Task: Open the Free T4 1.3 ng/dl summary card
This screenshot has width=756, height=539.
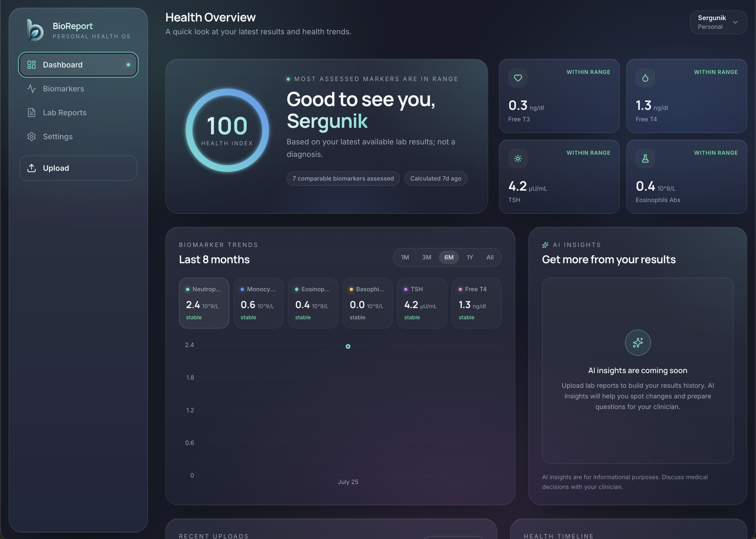Action: pyautogui.click(x=686, y=96)
